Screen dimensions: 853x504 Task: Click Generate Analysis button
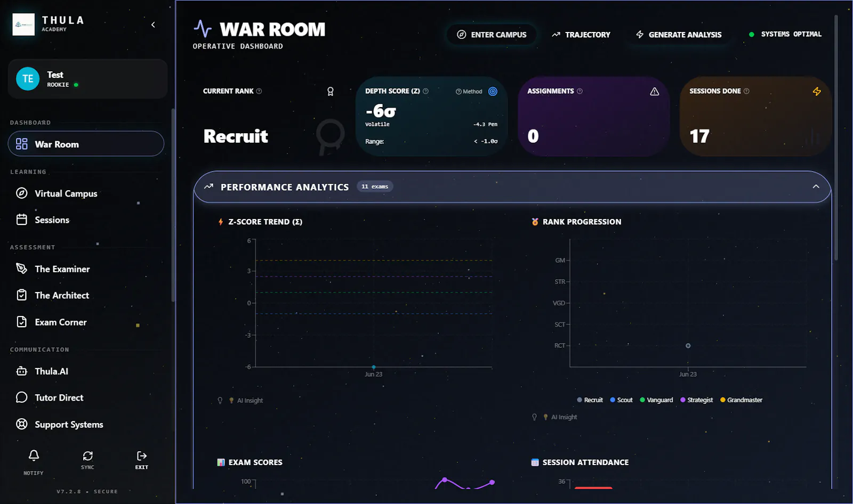[x=679, y=35]
